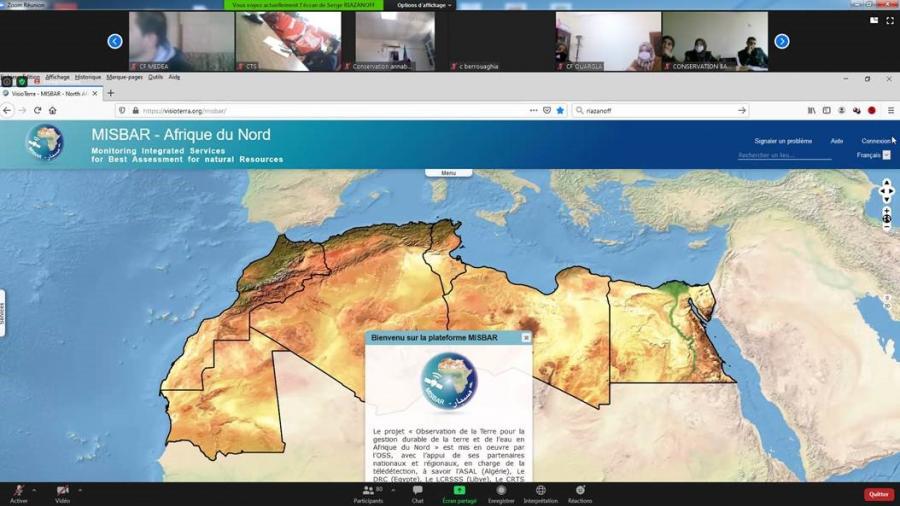This screenshot has width=900, height=506.
Task: Start recording with Enregistrer
Action: coord(501,494)
